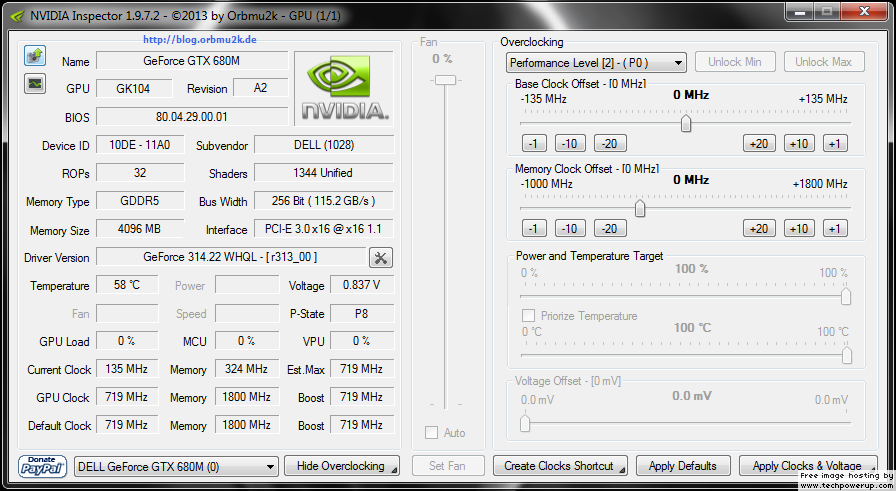Click the ROPs value 32
Viewport: 896px width, 491px height.
coord(140,173)
